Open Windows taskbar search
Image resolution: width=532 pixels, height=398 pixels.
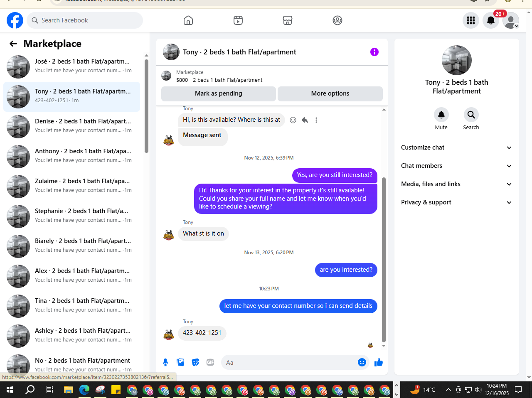[30, 390]
